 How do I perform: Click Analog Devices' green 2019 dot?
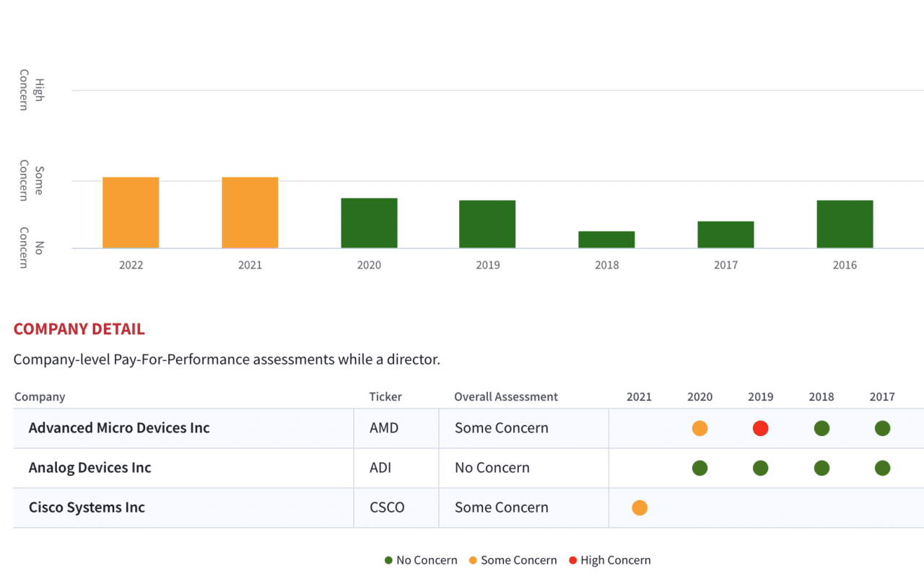(x=760, y=468)
